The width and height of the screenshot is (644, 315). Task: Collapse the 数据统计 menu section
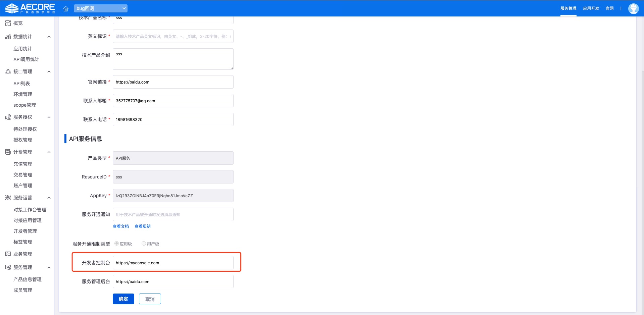[x=49, y=37]
